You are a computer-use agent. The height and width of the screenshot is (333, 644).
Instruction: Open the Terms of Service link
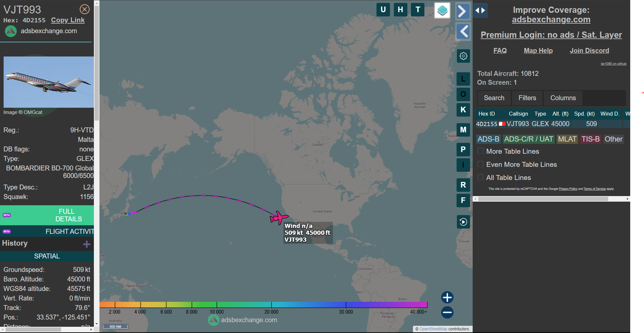(594, 189)
